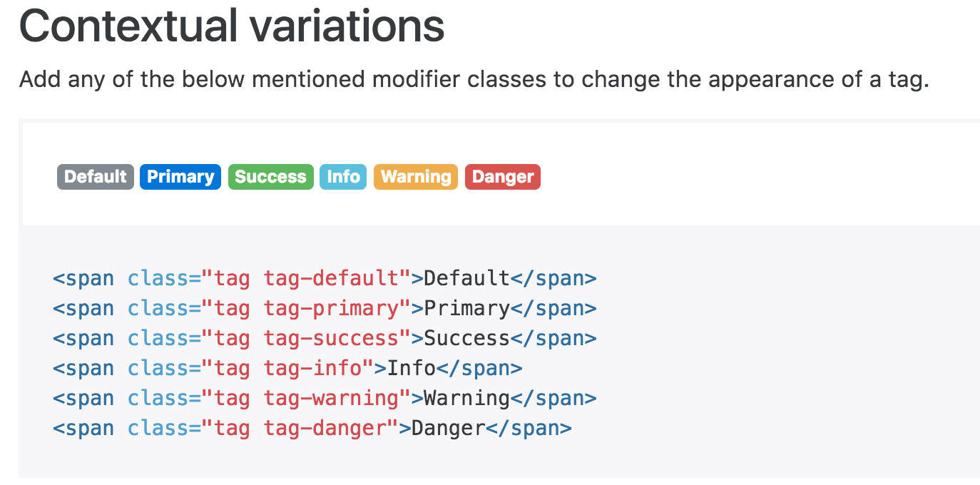Click the light blue Info badge
Viewport: 980px width, 485px height.
pyautogui.click(x=343, y=177)
